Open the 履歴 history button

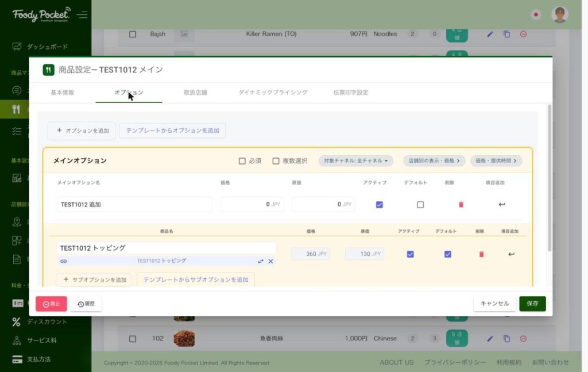pos(86,304)
